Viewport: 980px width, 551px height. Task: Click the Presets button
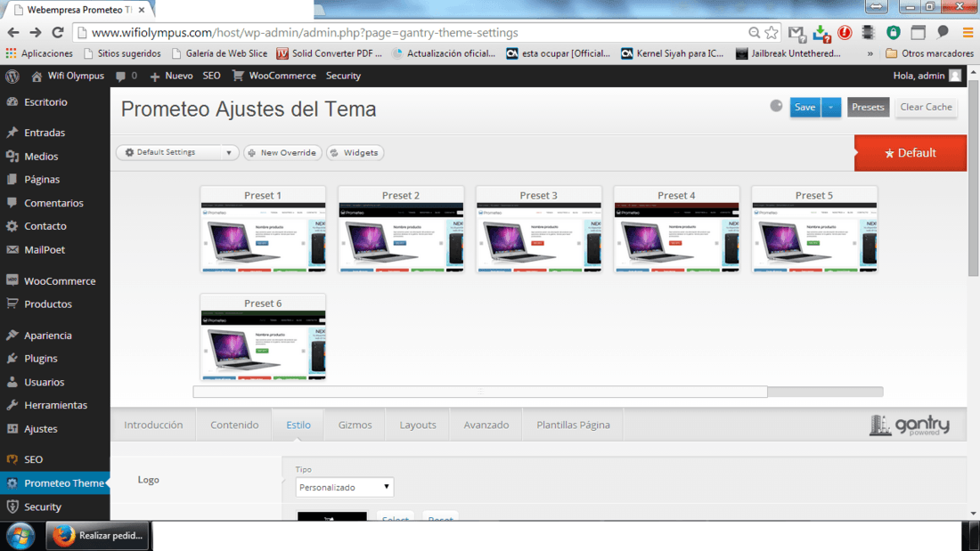[868, 107]
